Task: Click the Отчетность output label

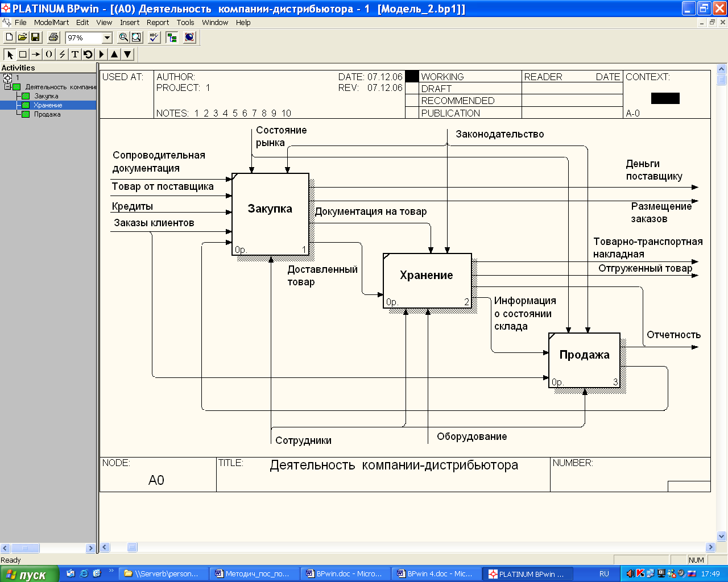Action: coord(673,335)
